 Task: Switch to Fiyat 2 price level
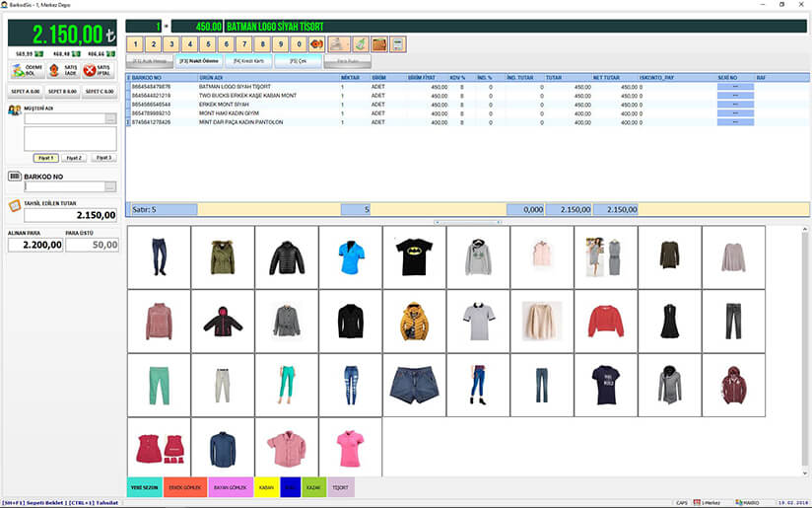(75, 158)
